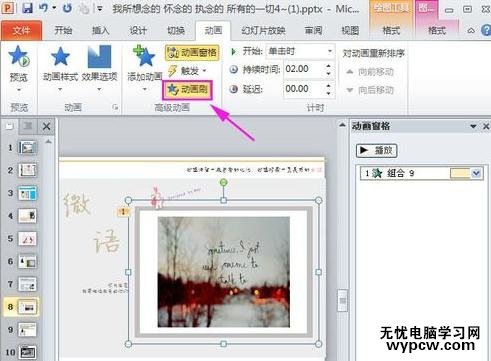Click the animation order tag 1 on slide

coord(123,211)
